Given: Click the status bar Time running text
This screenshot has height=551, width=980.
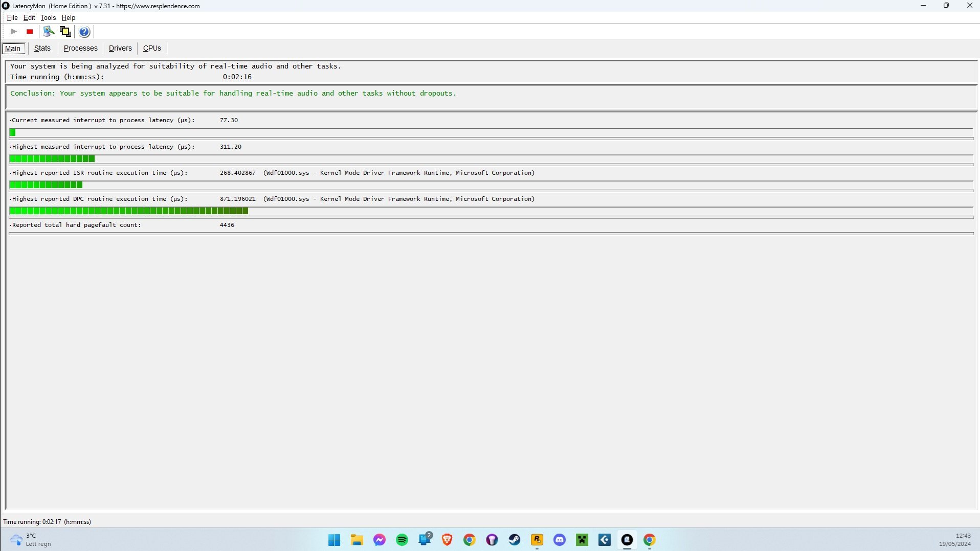Looking at the screenshot, I should [47, 522].
